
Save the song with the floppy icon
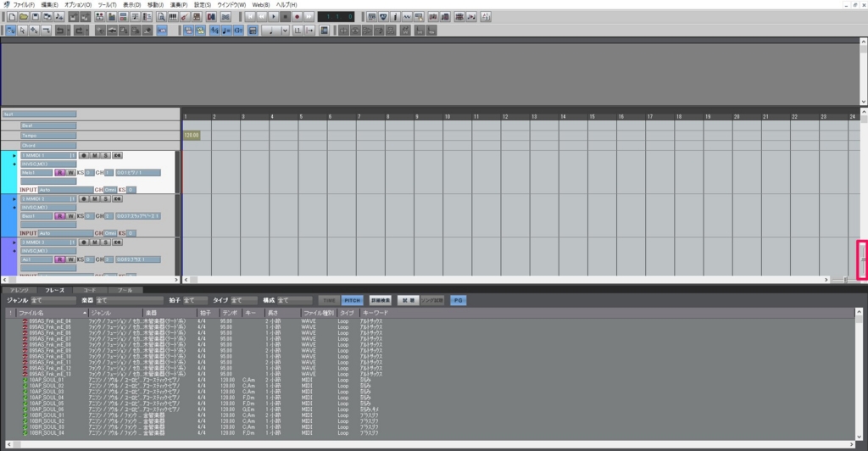tap(36, 17)
